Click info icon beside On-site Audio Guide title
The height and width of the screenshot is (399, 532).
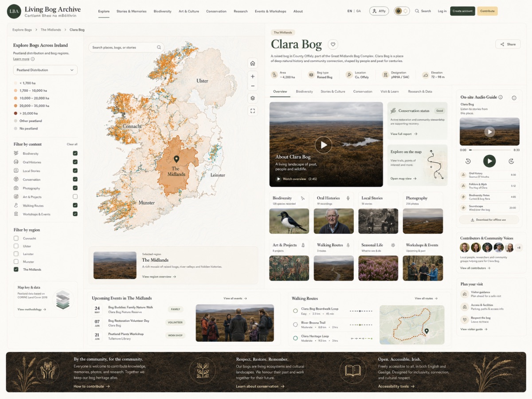[x=501, y=97]
